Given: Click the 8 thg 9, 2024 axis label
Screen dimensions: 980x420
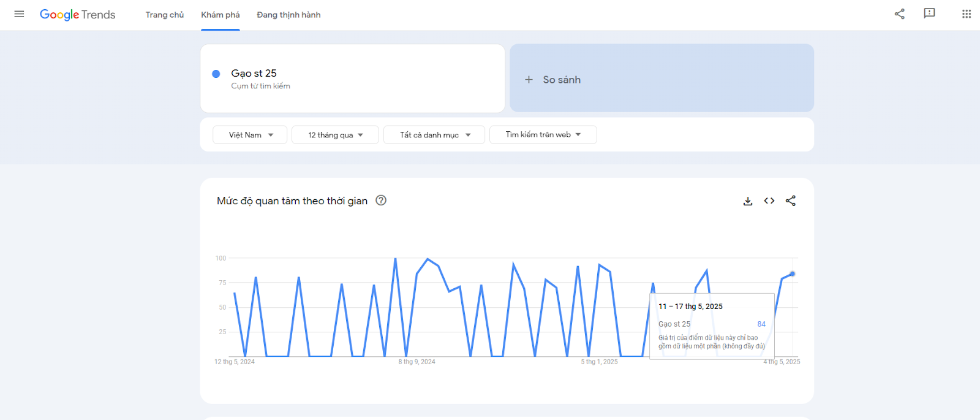Looking at the screenshot, I should [417, 362].
